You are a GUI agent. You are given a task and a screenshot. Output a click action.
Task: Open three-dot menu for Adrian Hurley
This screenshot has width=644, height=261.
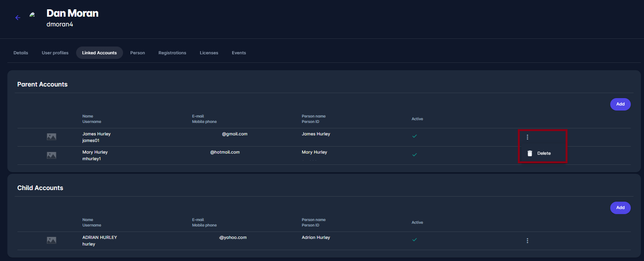coord(527,241)
